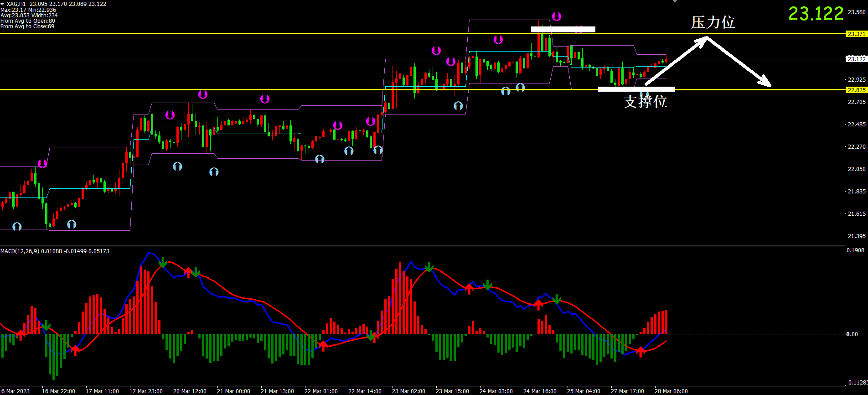The height and width of the screenshot is (395, 868).
Task: Click the white 23.122 current price tag on the axis
Action: (856, 59)
